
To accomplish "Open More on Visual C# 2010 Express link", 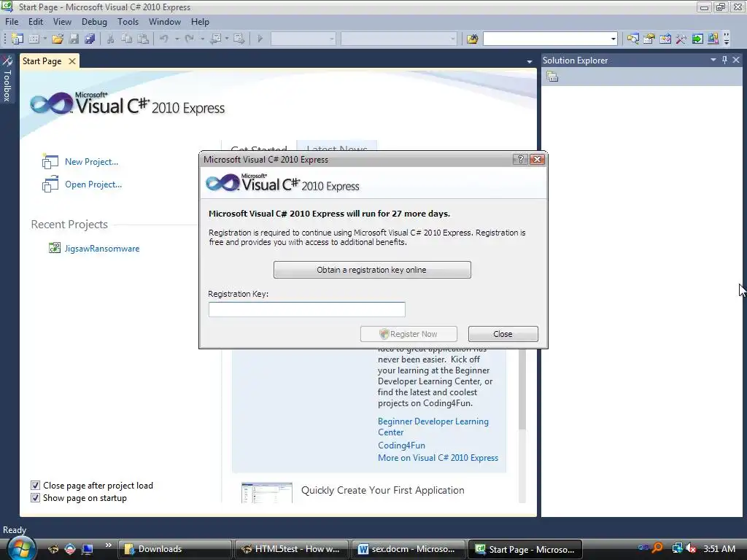I will [x=438, y=458].
